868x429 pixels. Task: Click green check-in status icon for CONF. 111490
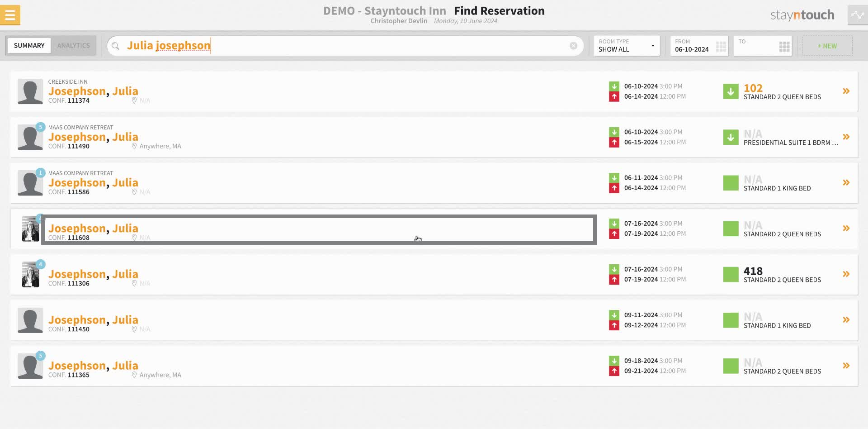[x=731, y=137]
